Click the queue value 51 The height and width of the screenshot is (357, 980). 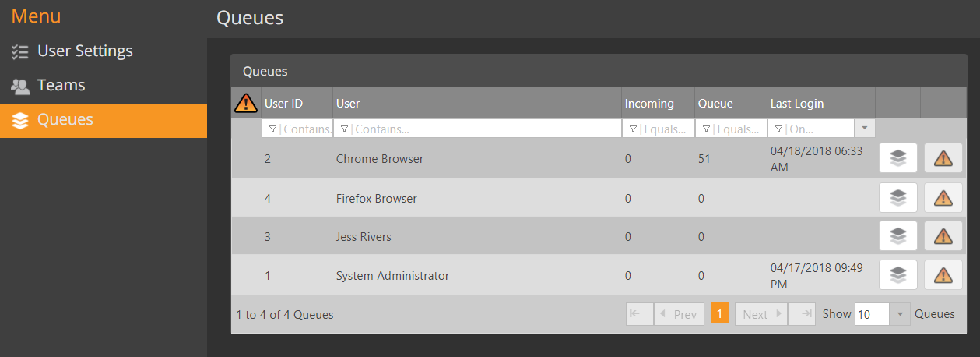pos(704,158)
